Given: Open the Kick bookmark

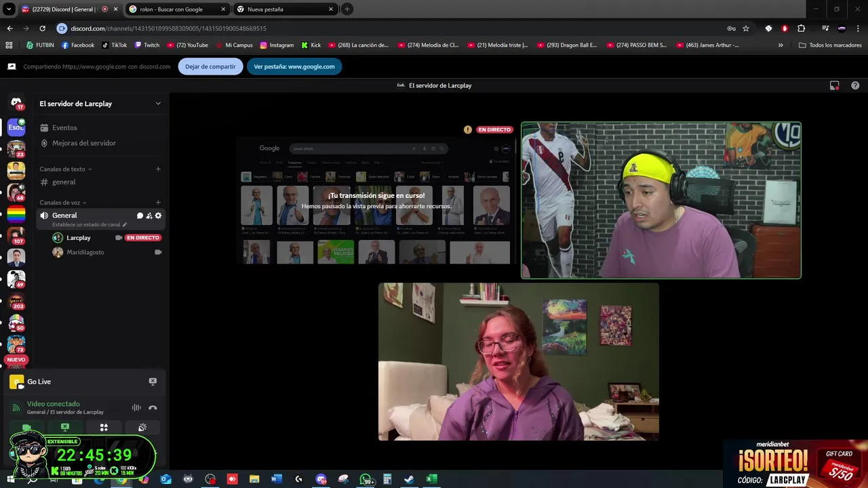Looking at the screenshot, I should coord(311,45).
